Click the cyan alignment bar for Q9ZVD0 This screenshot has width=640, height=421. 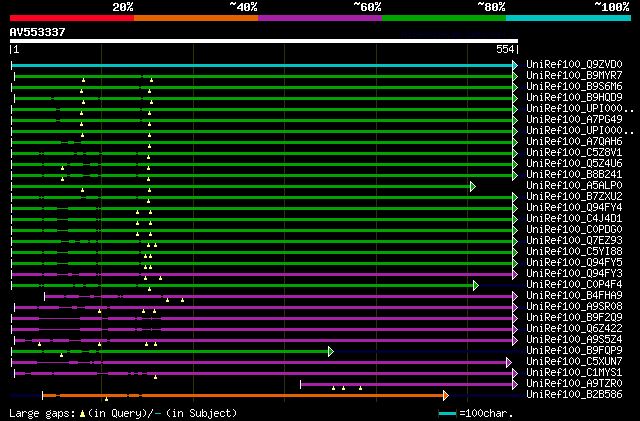(x=262, y=65)
